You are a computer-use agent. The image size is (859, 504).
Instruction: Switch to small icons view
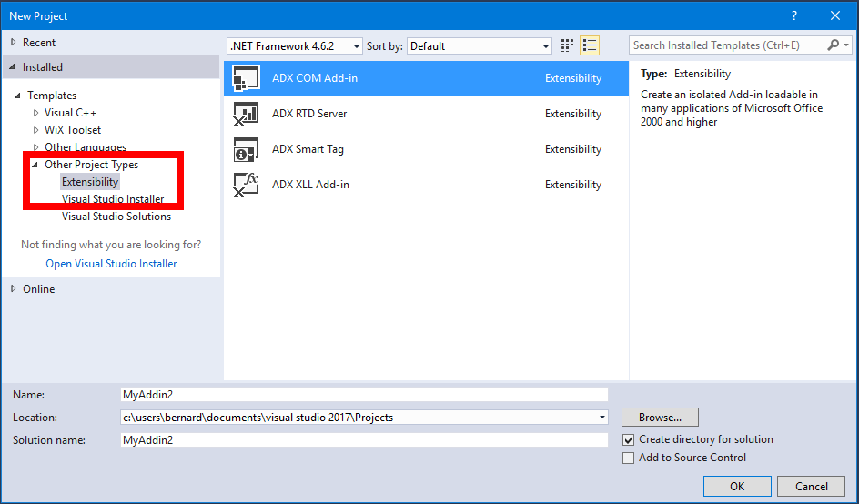coord(567,46)
